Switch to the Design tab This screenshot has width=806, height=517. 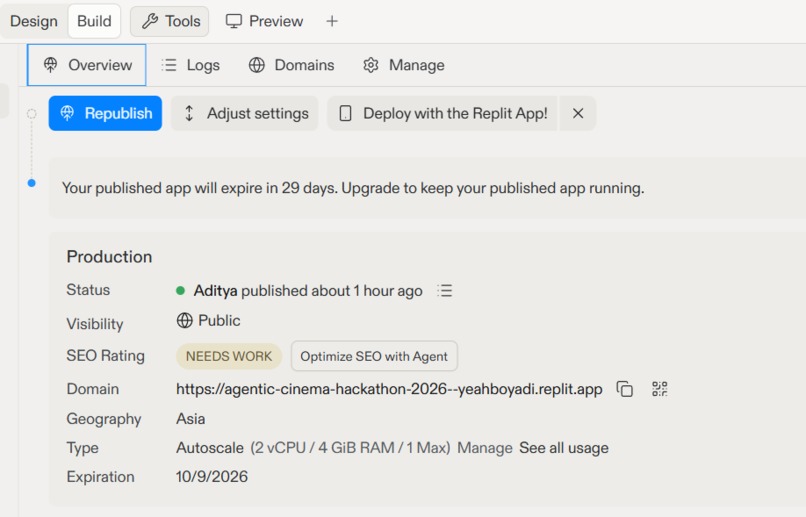(x=34, y=21)
